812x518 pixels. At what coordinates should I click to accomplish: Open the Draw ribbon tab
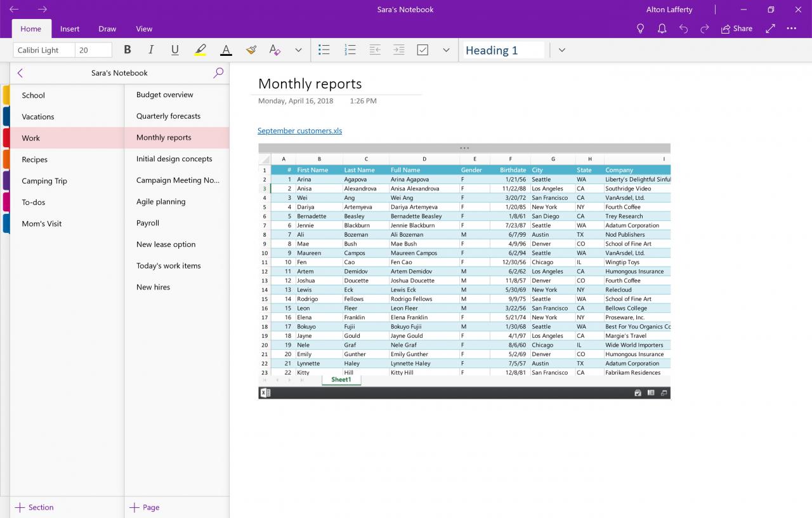point(107,29)
